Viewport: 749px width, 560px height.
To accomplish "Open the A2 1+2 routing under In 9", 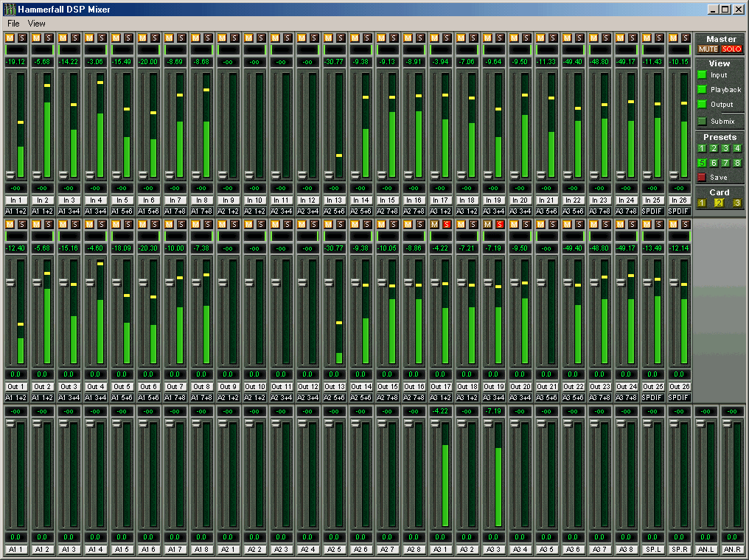I will [x=228, y=211].
